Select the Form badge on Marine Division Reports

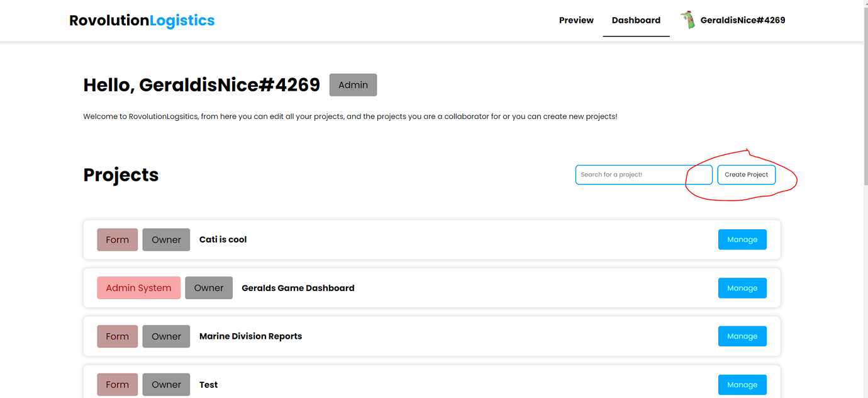[117, 336]
